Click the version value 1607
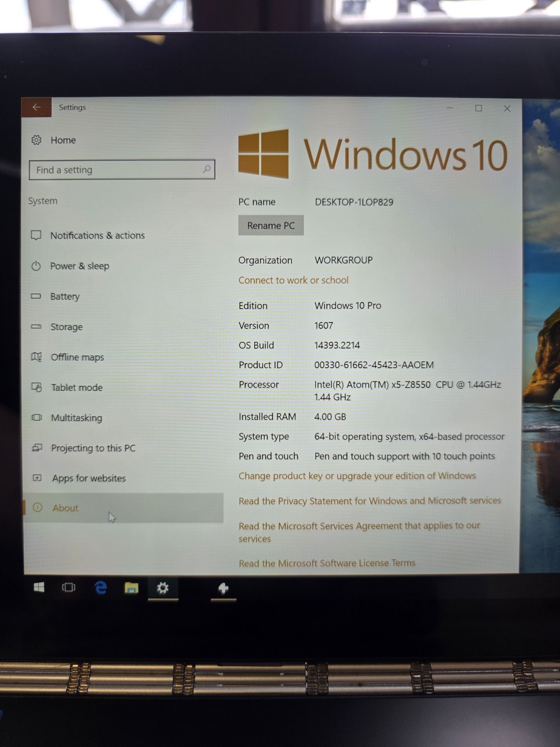This screenshot has height=747, width=560. (324, 325)
